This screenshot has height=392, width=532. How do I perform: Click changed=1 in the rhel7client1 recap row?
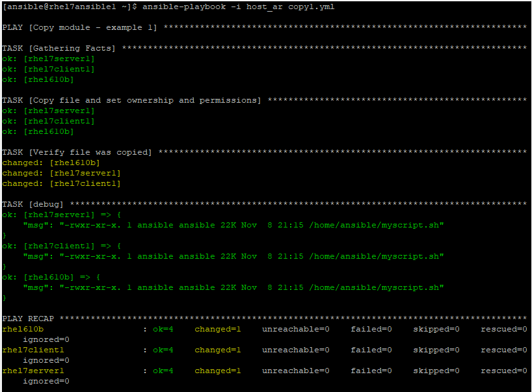point(217,350)
